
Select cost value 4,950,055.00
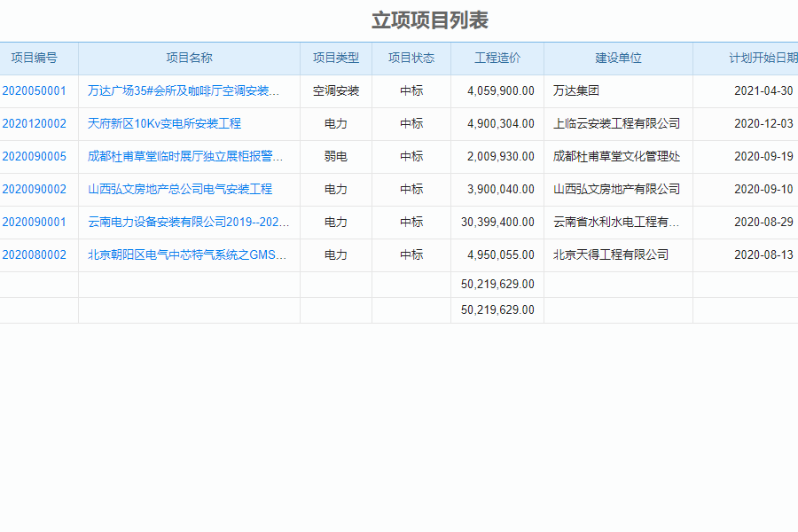coord(501,255)
